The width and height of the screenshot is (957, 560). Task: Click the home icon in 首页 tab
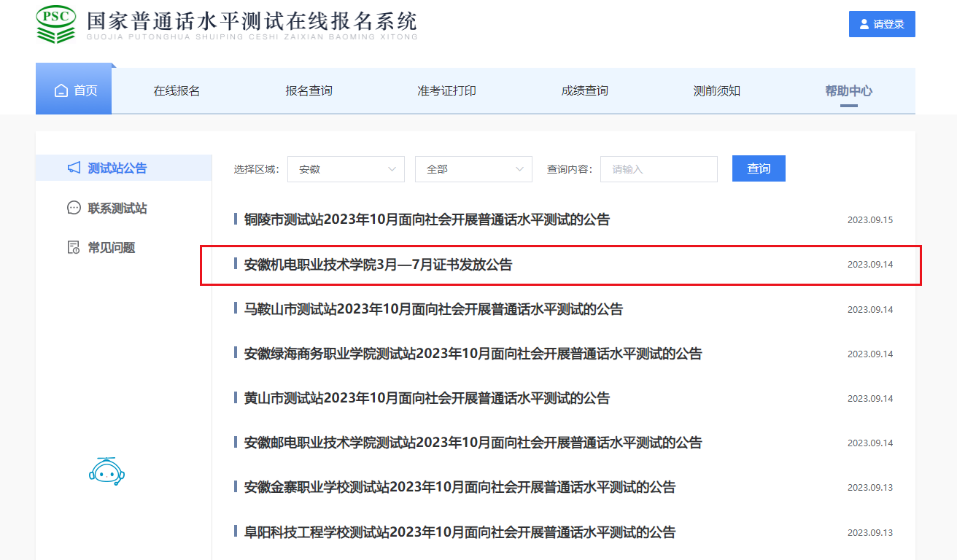point(61,91)
